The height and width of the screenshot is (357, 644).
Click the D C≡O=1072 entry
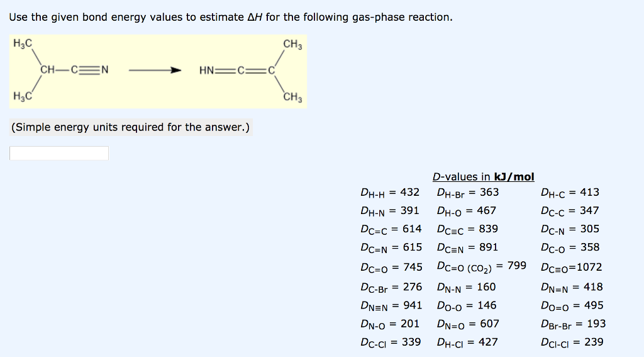tap(571, 268)
